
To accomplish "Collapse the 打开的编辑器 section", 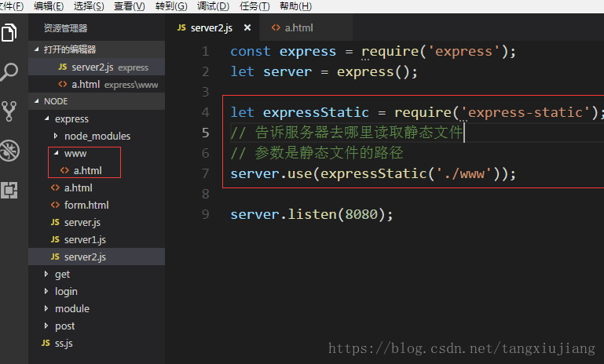I will [37, 49].
